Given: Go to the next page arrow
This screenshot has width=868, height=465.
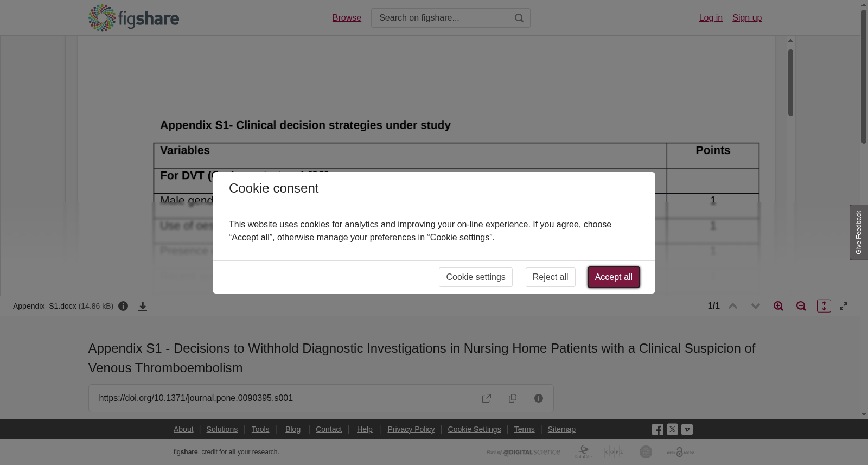Looking at the screenshot, I should tap(756, 306).
